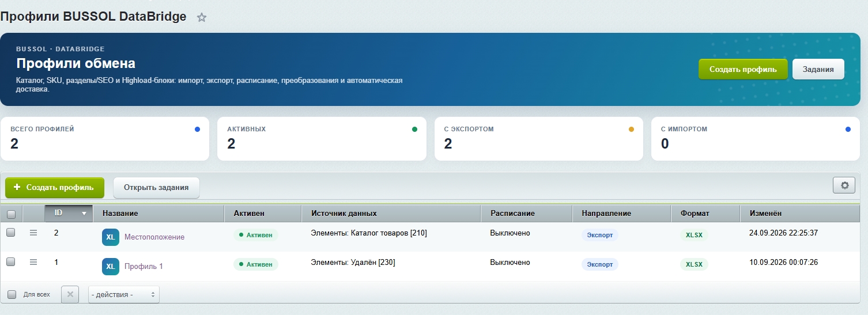This screenshot has height=315, width=868.
Task: Click С импортом stat card
Action: pos(756,139)
